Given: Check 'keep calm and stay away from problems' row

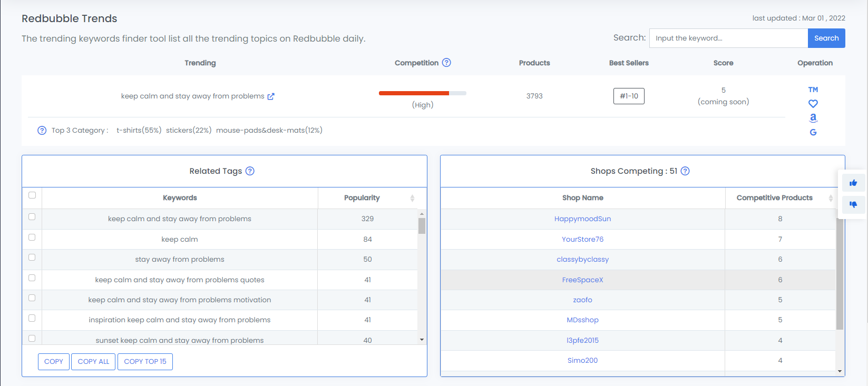Looking at the screenshot, I should click(32, 217).
